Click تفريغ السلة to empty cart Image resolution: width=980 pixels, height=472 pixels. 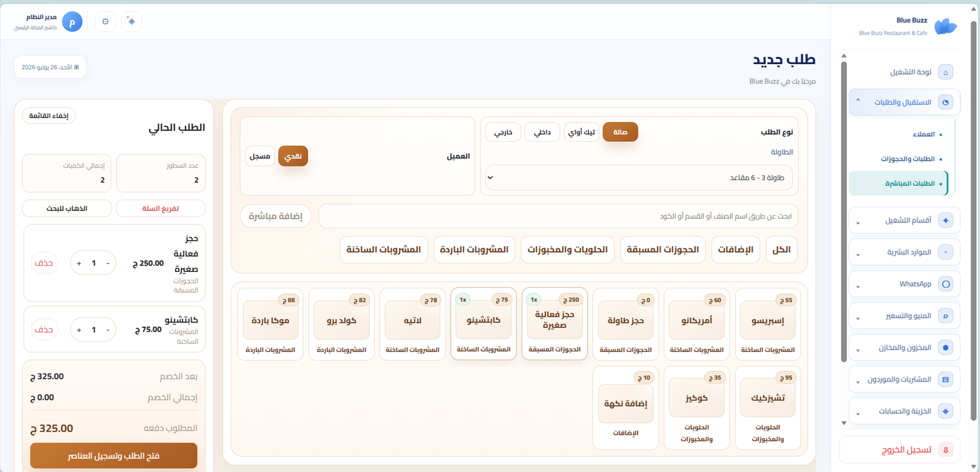click(x=161, y=208)
